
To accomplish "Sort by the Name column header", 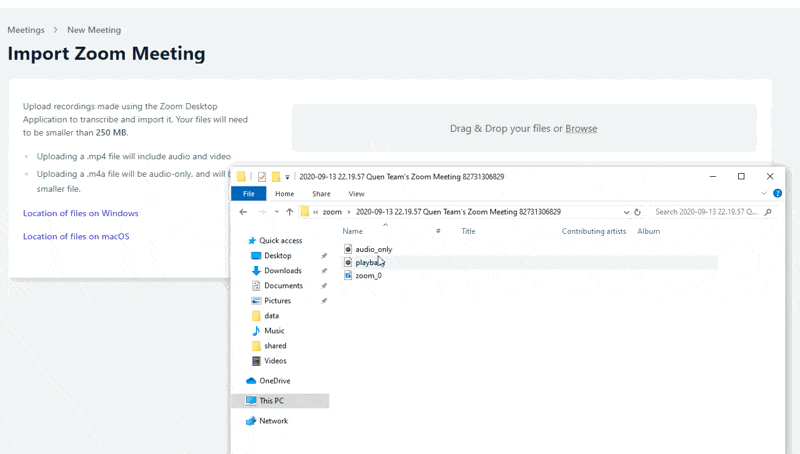I will 353,231.
